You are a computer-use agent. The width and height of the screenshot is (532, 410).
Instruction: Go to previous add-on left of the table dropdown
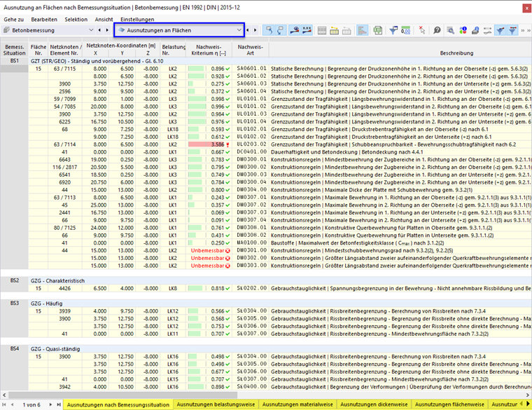click(99, 30)
